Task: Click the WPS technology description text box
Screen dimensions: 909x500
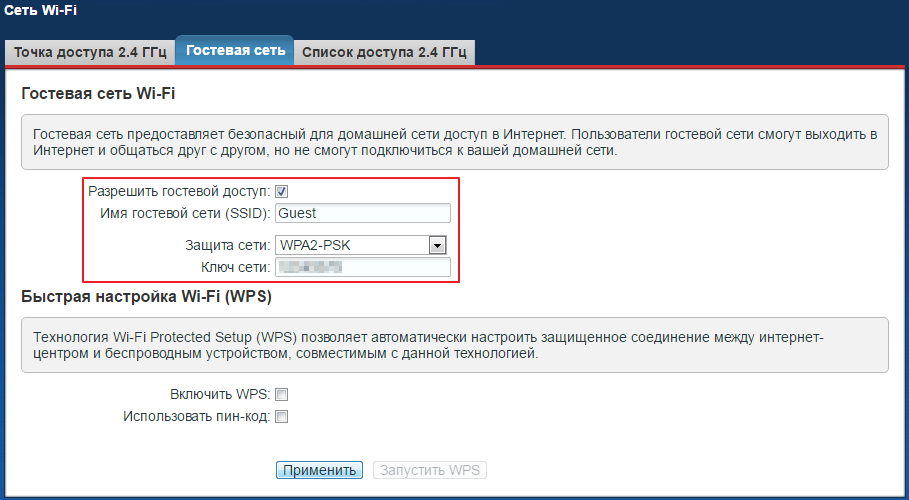Action: [x=454, y=344]
